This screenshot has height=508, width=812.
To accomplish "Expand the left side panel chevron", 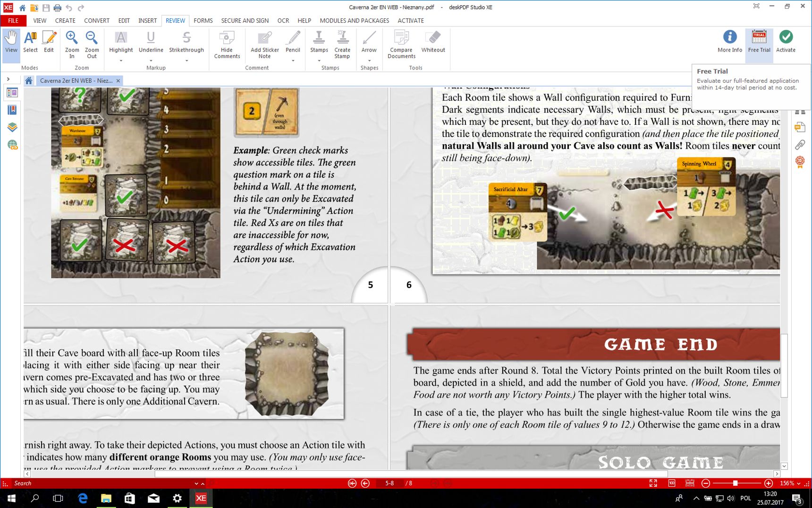I will coord(8,79).
